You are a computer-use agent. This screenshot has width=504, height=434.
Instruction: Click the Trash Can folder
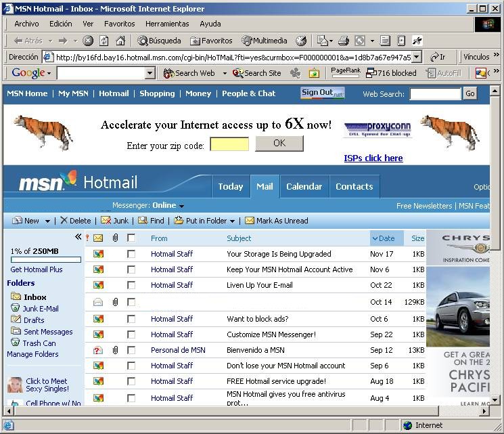[39, 343]
